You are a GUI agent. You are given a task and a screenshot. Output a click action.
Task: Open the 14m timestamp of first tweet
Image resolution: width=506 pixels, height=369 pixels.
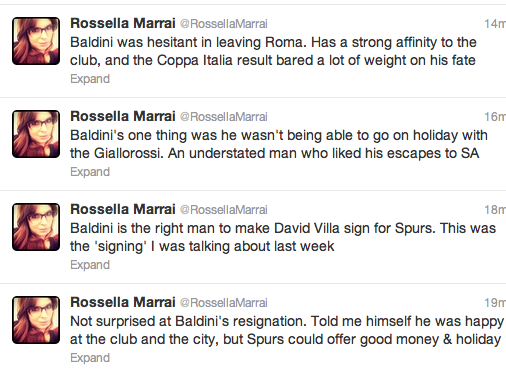point(495,24)
